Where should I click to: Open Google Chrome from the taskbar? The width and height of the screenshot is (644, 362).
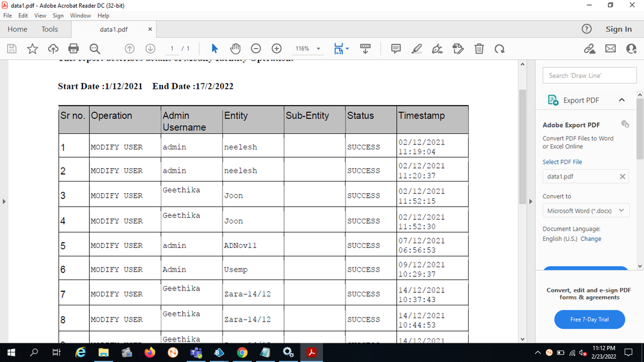point(242,352)
